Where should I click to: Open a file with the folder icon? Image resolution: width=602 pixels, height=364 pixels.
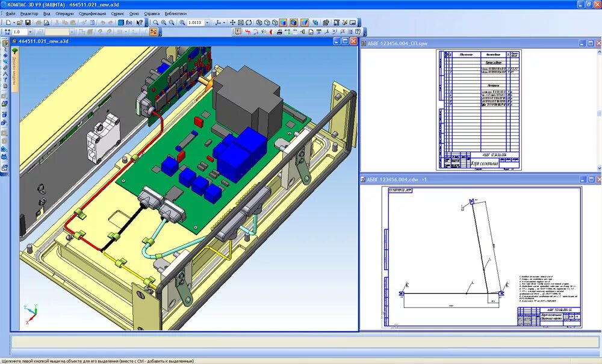[20, 23]
